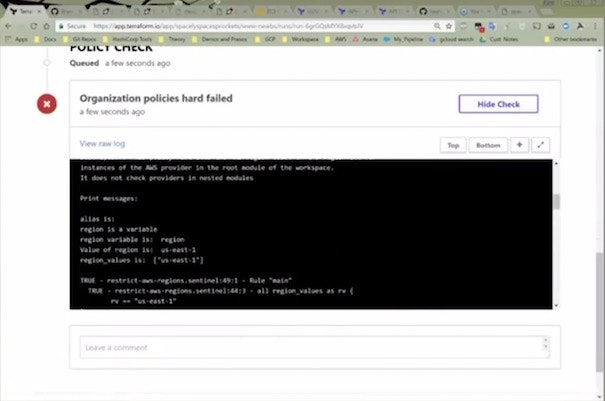The image size is (605, 401).
Task: Go back with browser back arrow
Action: pyautogui.click(x=8, y=26)
